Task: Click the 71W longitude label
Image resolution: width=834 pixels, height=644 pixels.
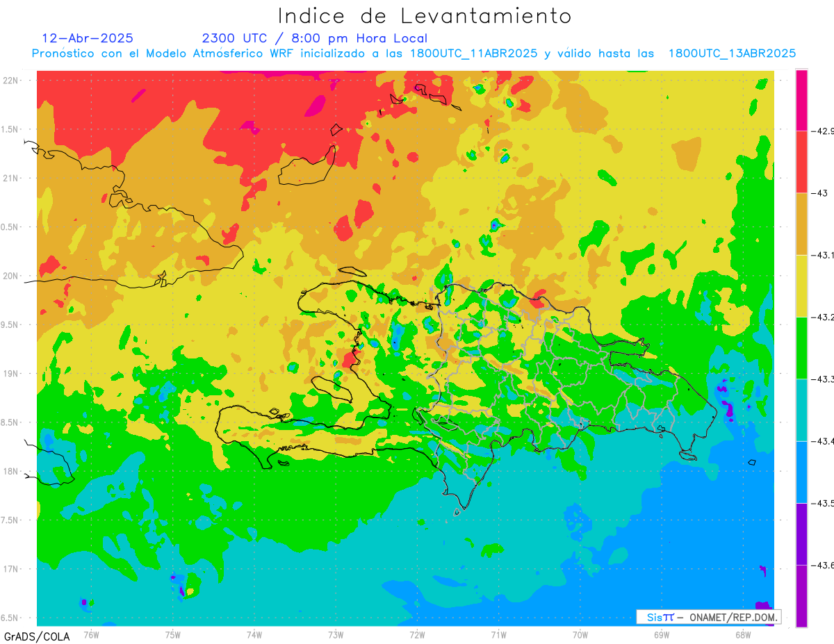Action: (x=498, y=634)
